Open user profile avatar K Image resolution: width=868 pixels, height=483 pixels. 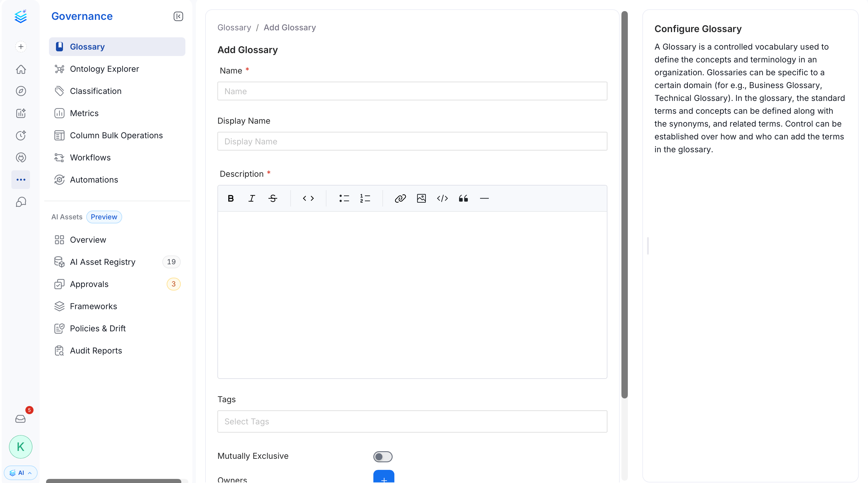21,447
